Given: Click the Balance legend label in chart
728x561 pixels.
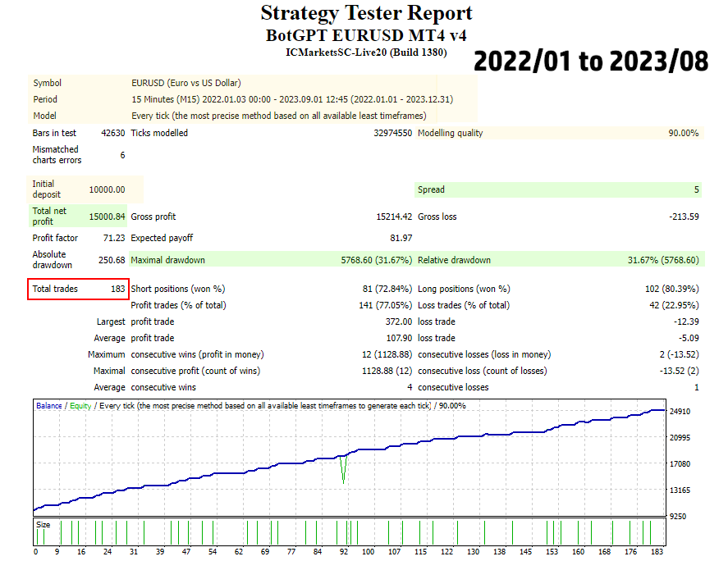Looking at the screenshot, I should coord(48,405).
